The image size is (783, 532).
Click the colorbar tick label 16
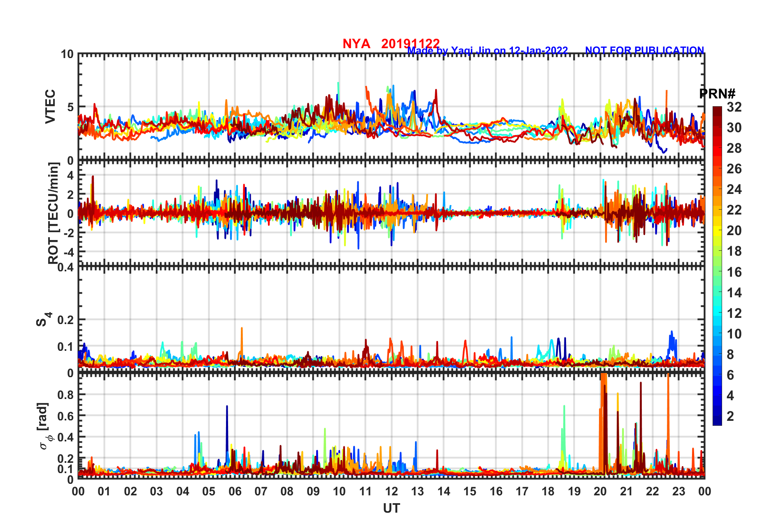[x=734, y=272]
